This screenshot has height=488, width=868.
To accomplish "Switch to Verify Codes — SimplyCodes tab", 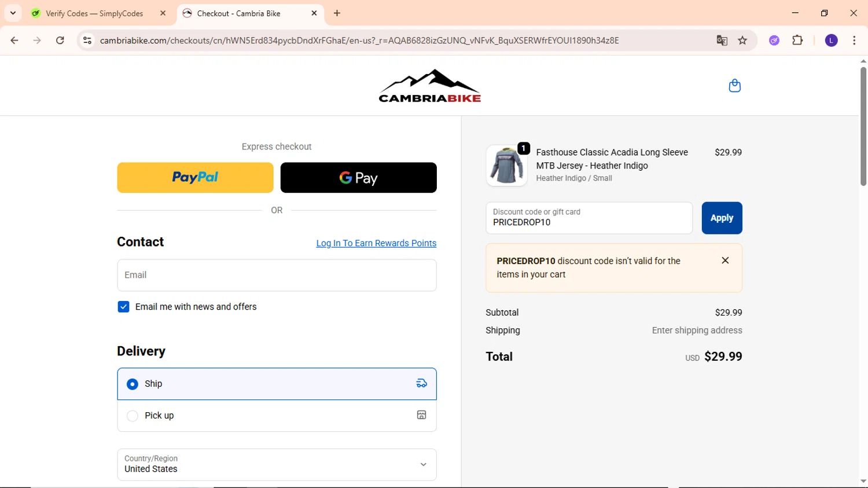I will click(99, 13).
